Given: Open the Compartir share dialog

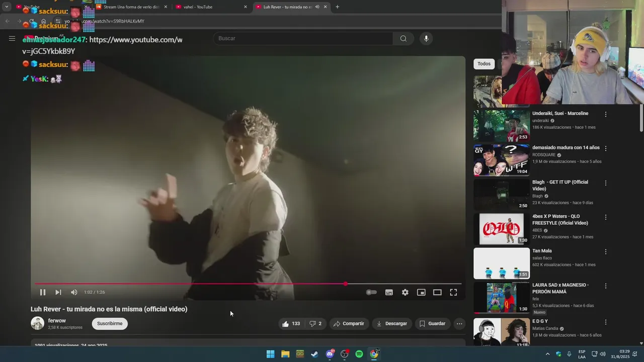Looking at the screenshot, I should [x=349, y=324].
